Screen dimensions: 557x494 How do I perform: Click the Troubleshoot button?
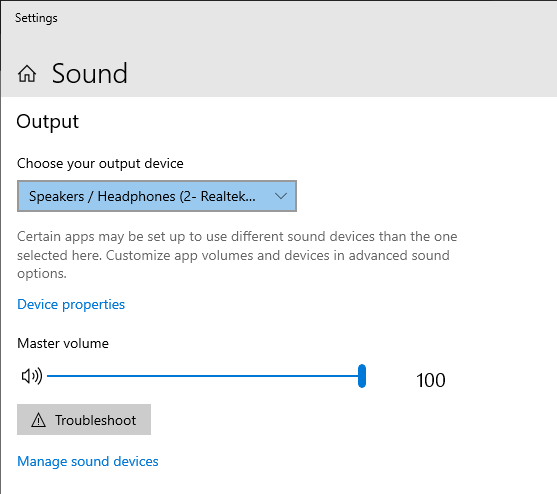[84, 419]
